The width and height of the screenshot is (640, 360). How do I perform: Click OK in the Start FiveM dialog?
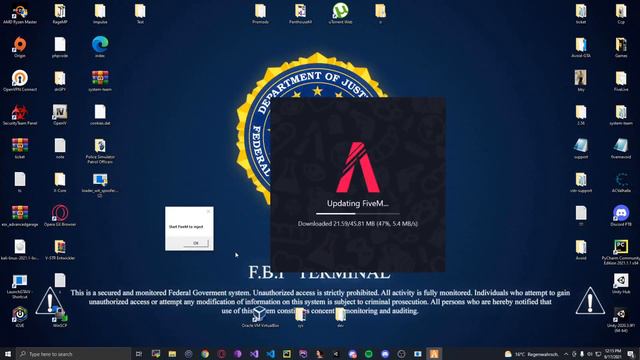[x=196, y=243]
